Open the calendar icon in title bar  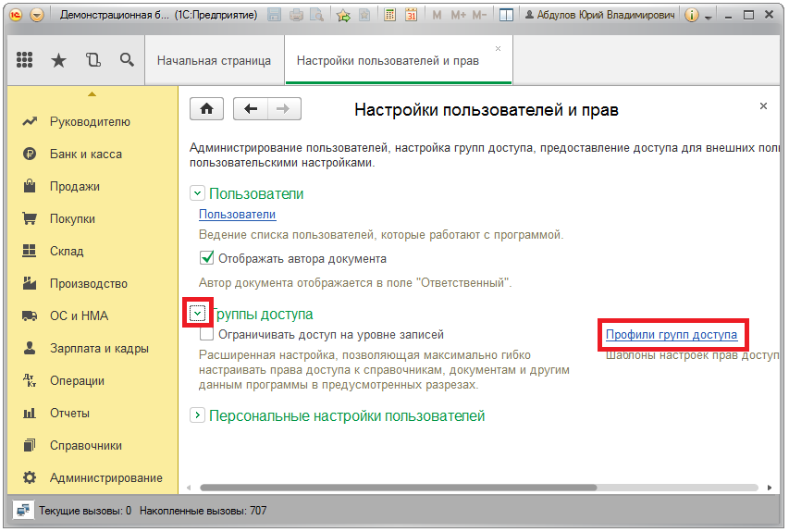click(x=411, y=16)
